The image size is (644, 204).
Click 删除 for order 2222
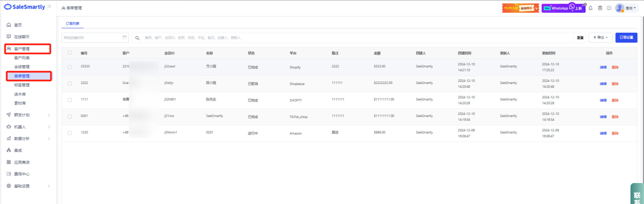[x=615, y=84]
